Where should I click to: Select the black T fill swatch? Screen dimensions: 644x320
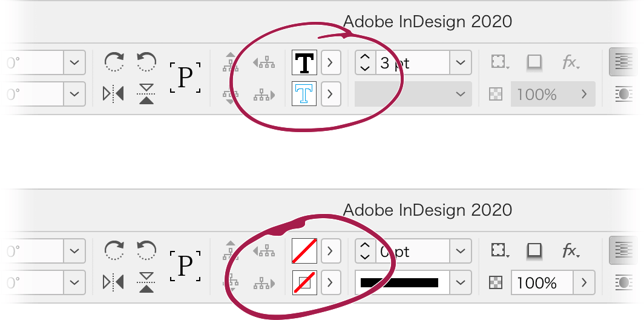[304, 62]
